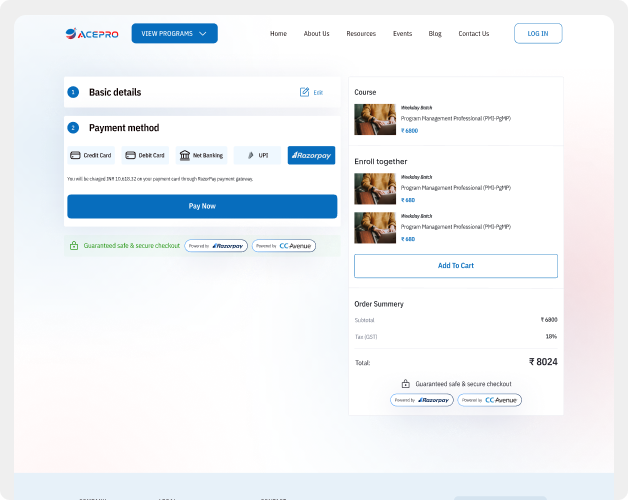Click the CCAvenue badge below Pay Now

[x=283, y=245]
